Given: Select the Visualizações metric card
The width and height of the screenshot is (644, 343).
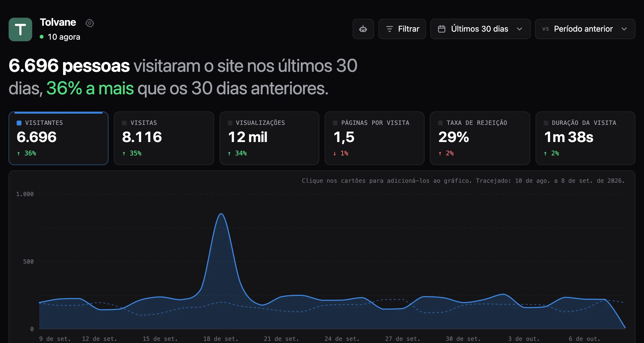Looking at the screenshot, I should (269, 138).
